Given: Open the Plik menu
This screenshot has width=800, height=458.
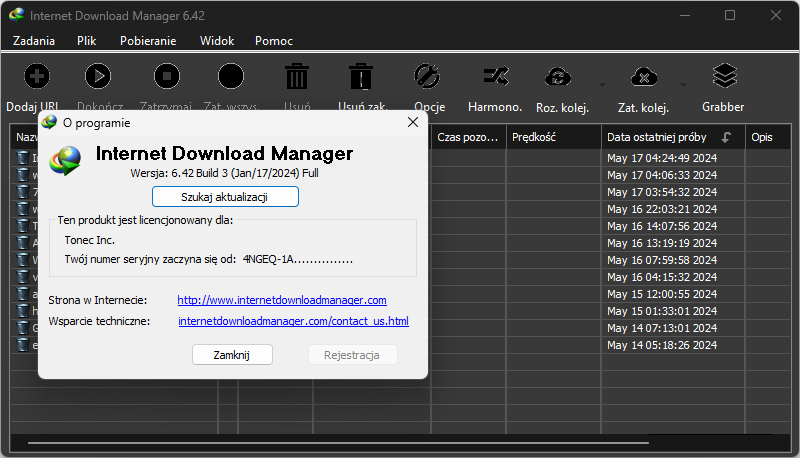Looking at the screenshot, I should (87, 41).
